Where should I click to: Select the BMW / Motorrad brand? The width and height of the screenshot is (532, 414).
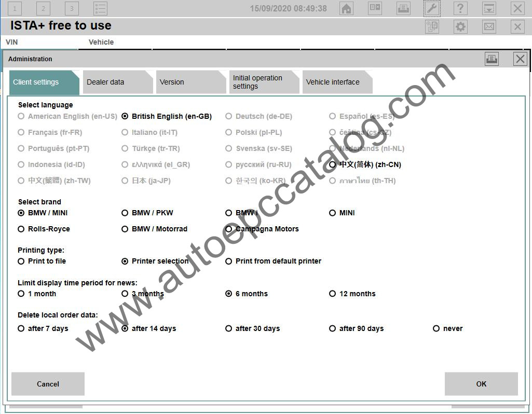(x=154, y=229)
